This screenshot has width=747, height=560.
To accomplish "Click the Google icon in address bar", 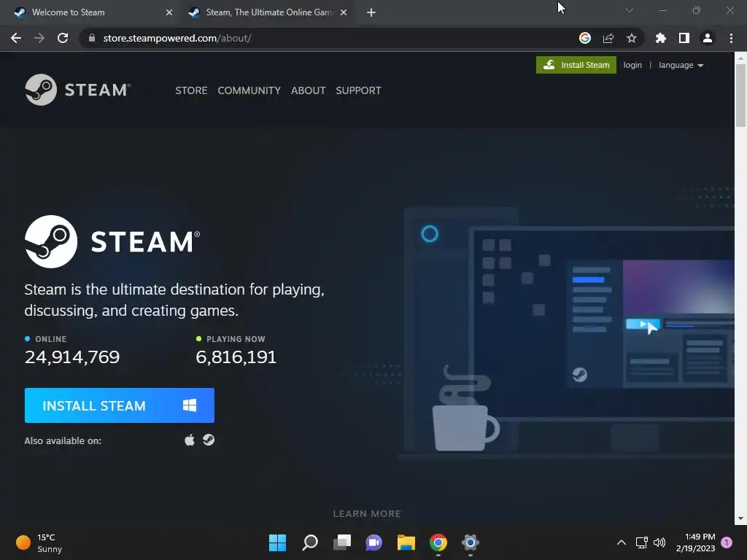I will [x=584, y=38].
